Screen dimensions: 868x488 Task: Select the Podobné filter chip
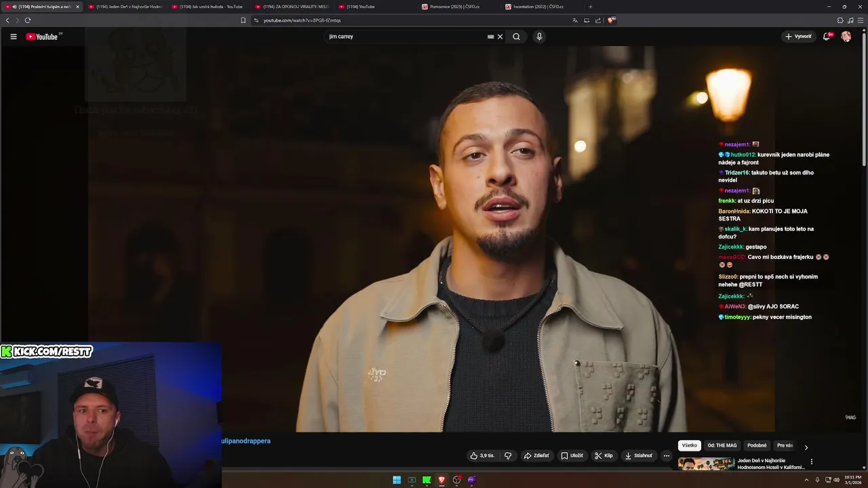tap(757, 445)
